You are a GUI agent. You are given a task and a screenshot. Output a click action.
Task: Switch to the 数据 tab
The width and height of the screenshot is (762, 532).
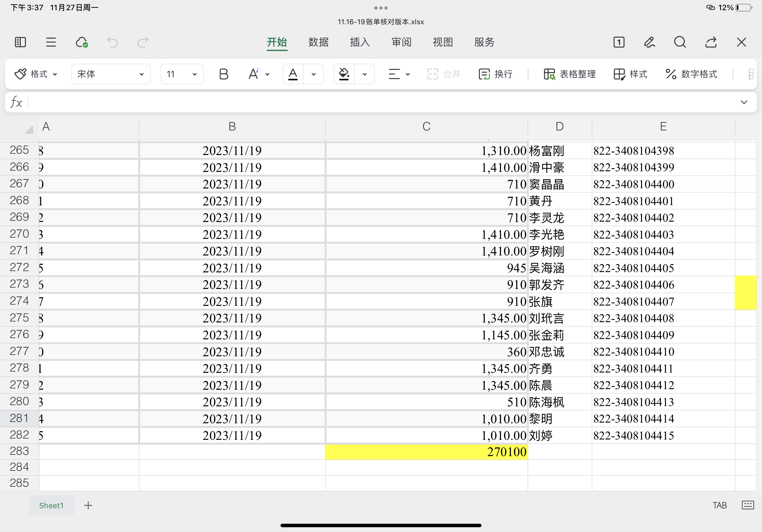coord(318,42)
